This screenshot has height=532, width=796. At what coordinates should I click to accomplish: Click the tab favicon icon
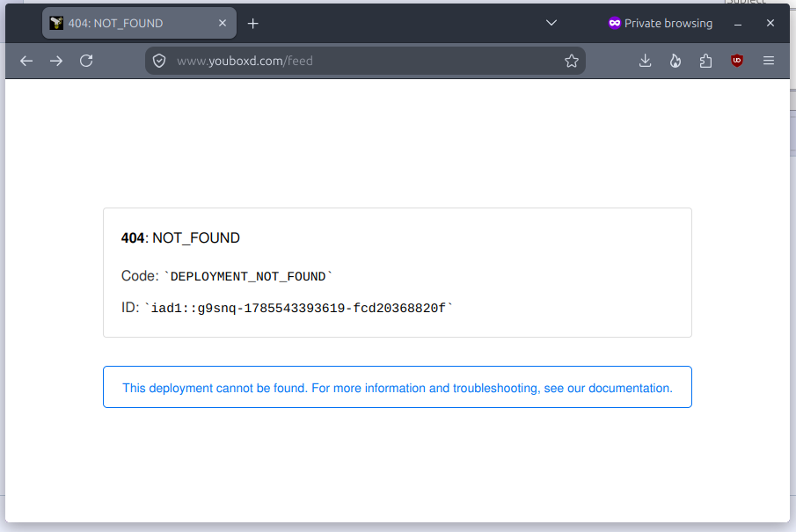pyautogui.click(x=56, y=23)
